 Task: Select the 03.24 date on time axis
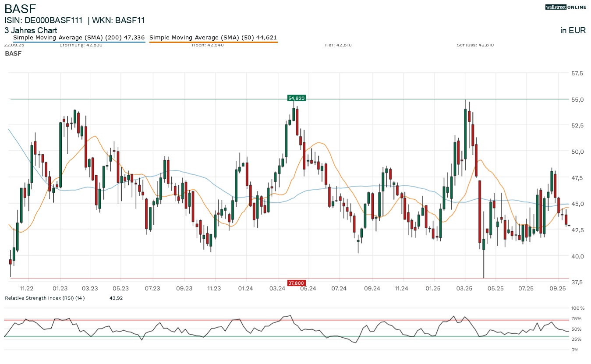277,288
